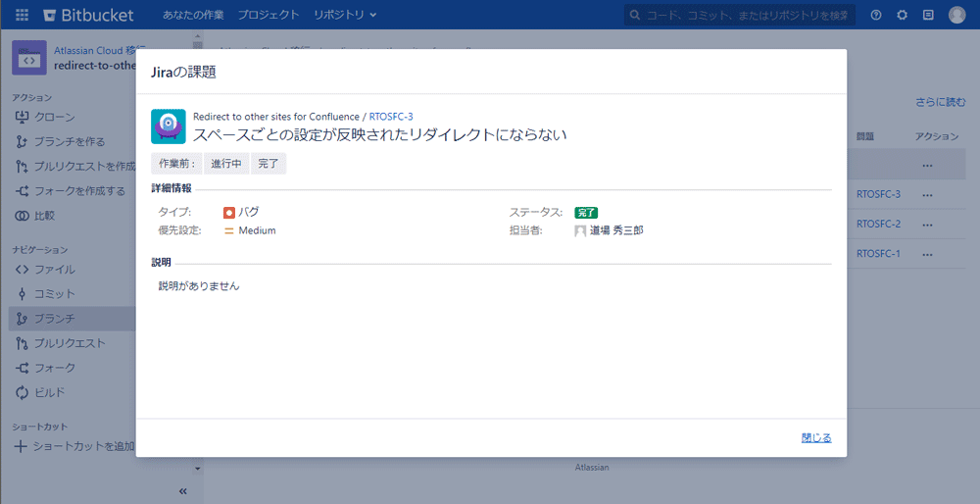The width and height of the screenshot is (980, 504).
Task: Click the フォーク navigation icon
Action: tap(22, 368)
